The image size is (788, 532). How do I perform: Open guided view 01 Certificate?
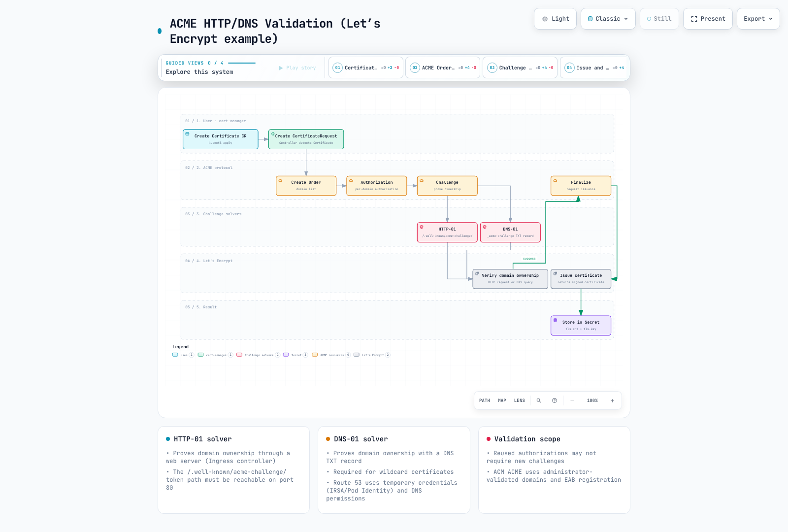(x=366, y=68)
